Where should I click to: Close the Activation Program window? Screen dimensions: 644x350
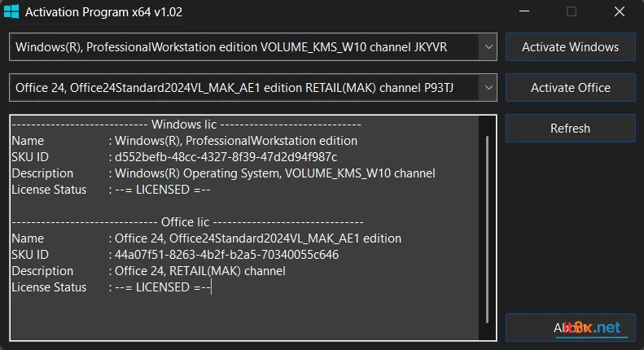[620, 11]
